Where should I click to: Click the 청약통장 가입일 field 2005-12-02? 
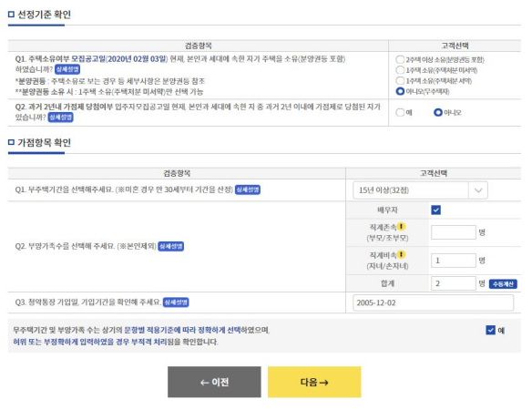(433, 302)
